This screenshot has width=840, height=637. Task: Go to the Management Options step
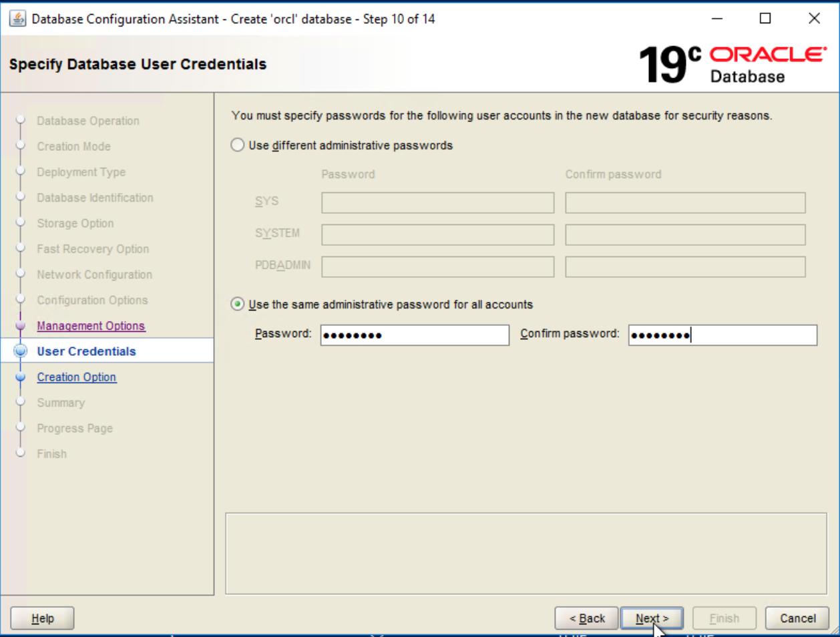(91, 326)
